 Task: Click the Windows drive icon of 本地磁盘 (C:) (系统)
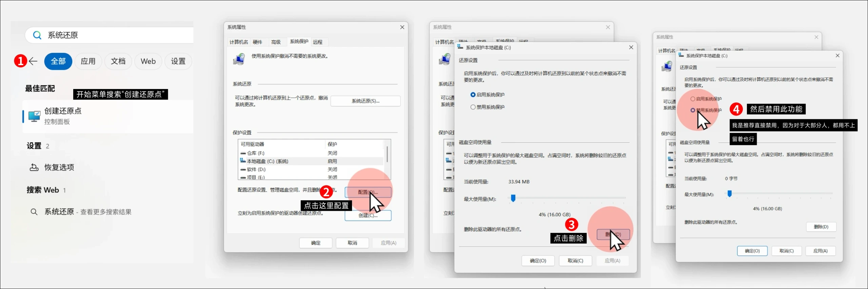pos(243,161)
